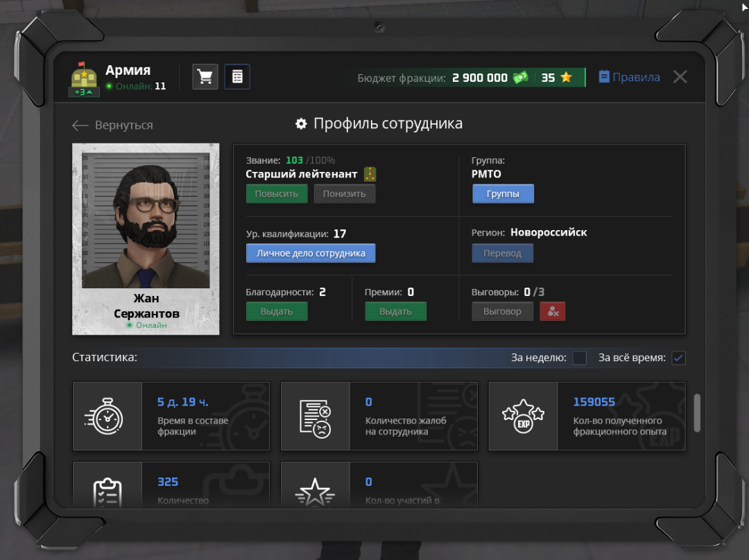
Task: Click the money icon next to faction budget
Action: 521,78
